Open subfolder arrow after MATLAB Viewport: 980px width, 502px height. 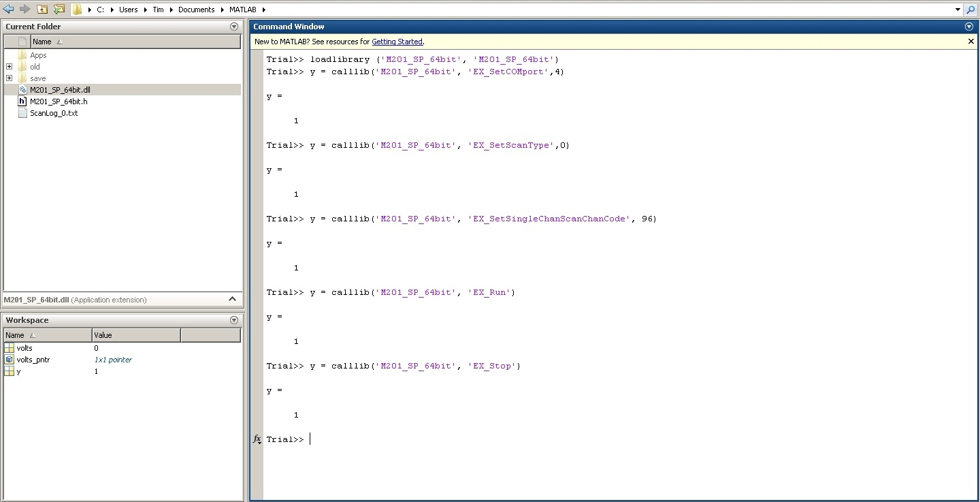click(264, 10)
